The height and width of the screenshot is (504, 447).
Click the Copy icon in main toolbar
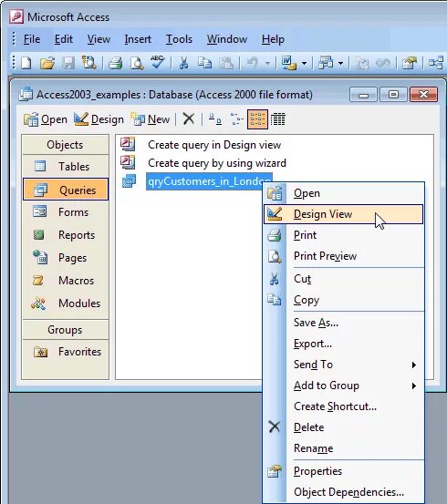204,63
